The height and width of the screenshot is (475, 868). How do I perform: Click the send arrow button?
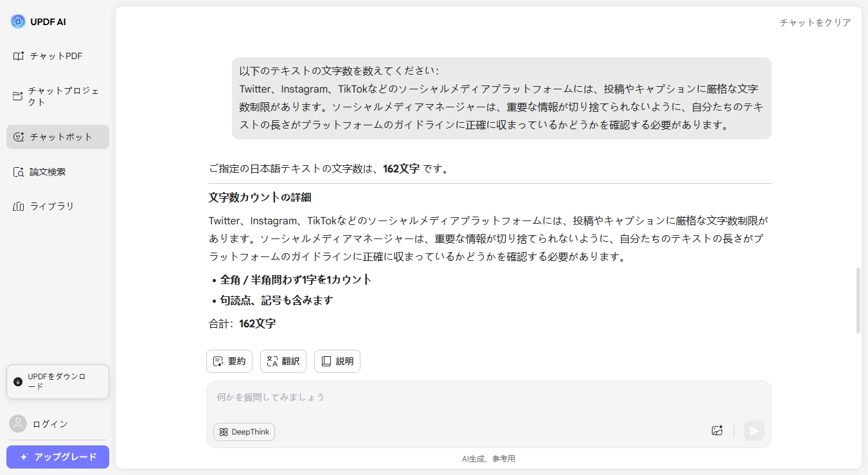click(x=754, y=431)
